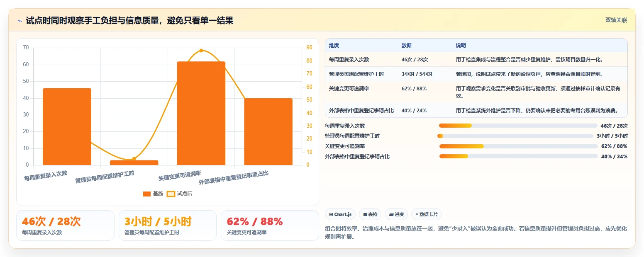Click the line point above 管理员每周配置维护工时

click(x=134, y=159)
